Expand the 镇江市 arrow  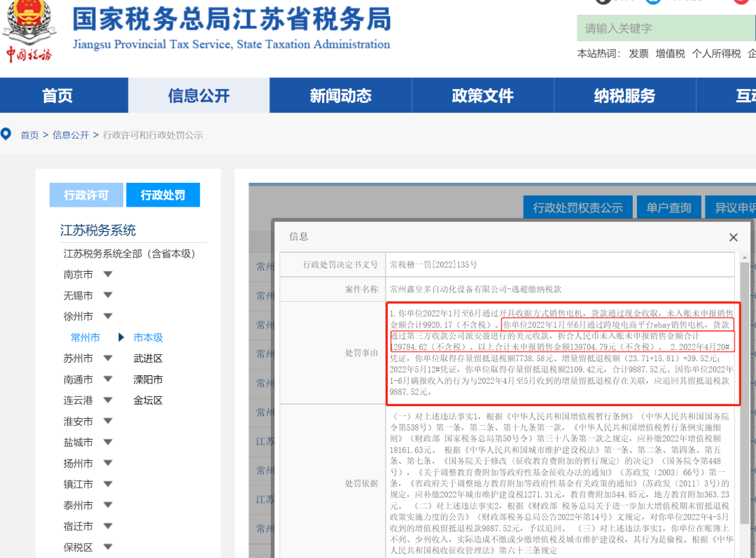pos(108,484)
